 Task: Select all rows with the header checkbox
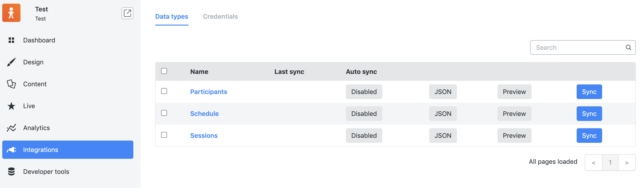[x=164, y=71]
